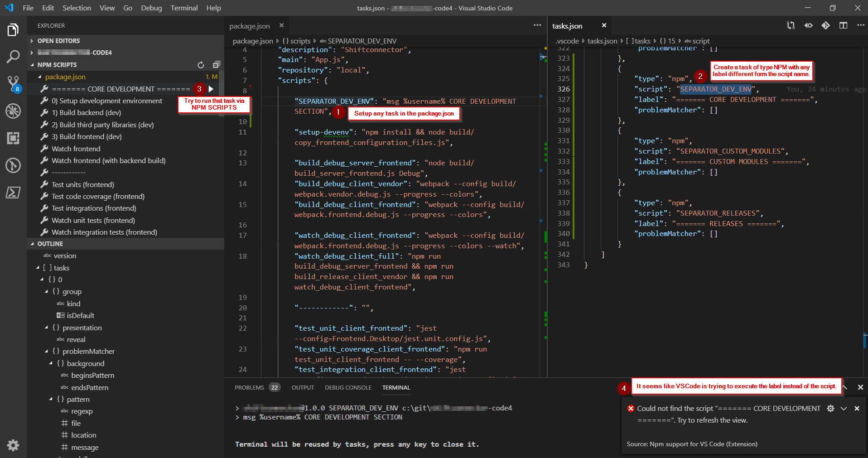Split the tasks.json editor
Screen dimensions: 868x458
coord(844,25)
